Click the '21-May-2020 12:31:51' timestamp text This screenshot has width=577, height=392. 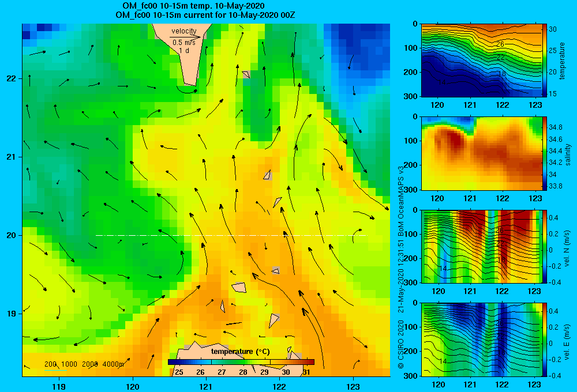click(401, 276)
